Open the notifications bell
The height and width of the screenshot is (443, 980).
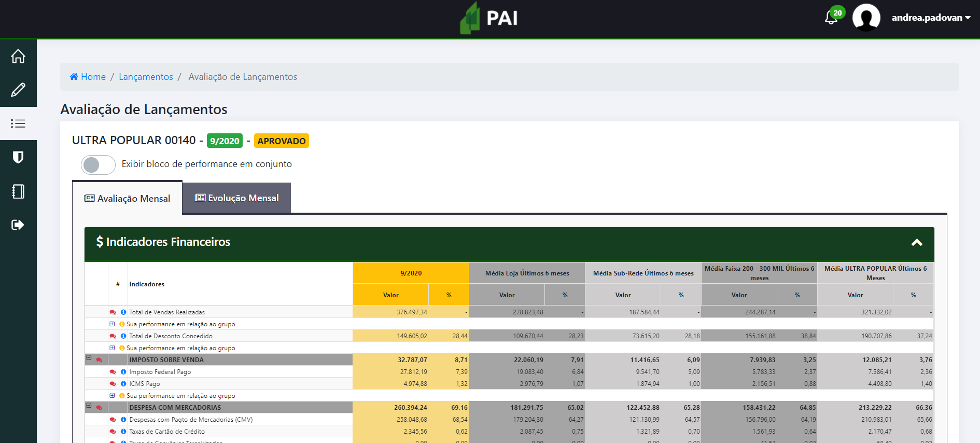831,18
